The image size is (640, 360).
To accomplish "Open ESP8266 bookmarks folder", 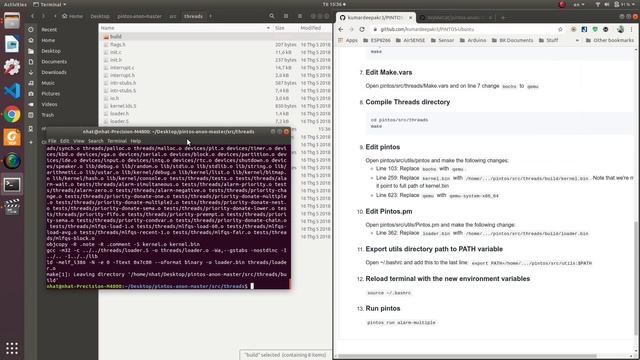I will pyautogui.click(x=377, y=40).
